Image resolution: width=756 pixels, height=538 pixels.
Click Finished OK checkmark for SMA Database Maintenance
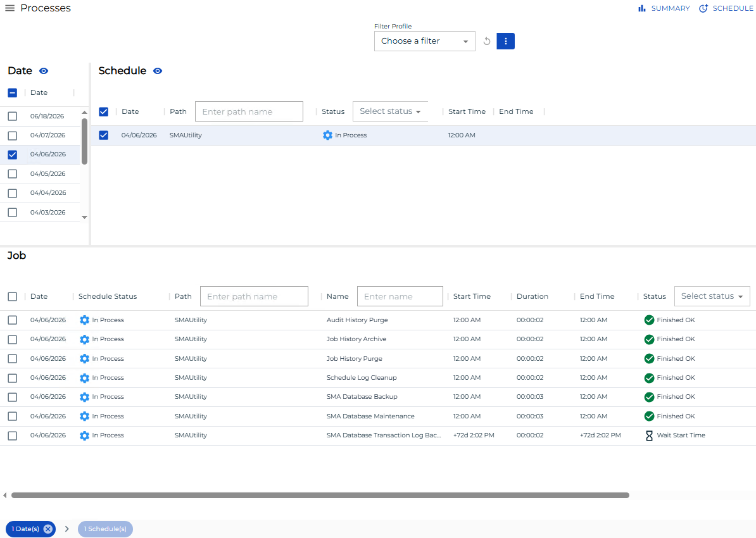click(x=649, y=416)
